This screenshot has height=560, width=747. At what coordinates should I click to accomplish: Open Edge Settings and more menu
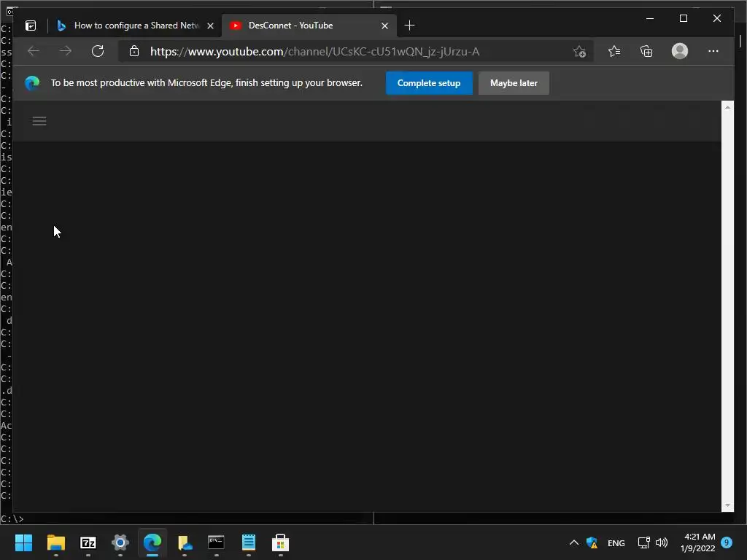click(713, 51)
